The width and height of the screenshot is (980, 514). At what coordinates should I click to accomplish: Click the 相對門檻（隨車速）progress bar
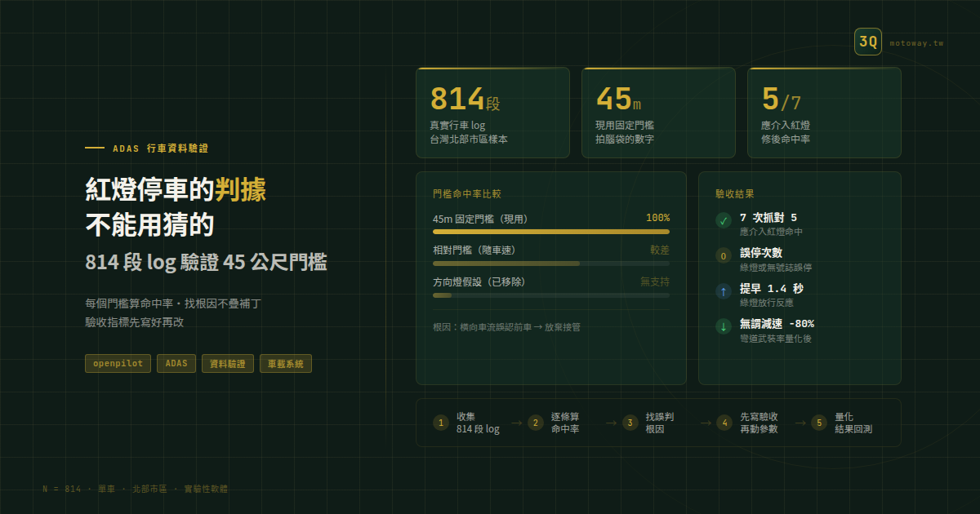551,264
